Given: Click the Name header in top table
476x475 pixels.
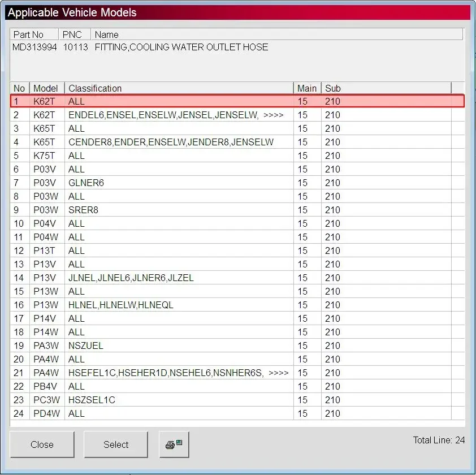Looking at the screenshot, I should coord(276,34).
